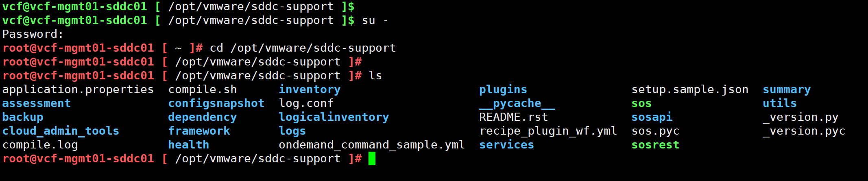
Task: Click the ondemand_command_sample.yml file name
Action: (x=372, y=145)
